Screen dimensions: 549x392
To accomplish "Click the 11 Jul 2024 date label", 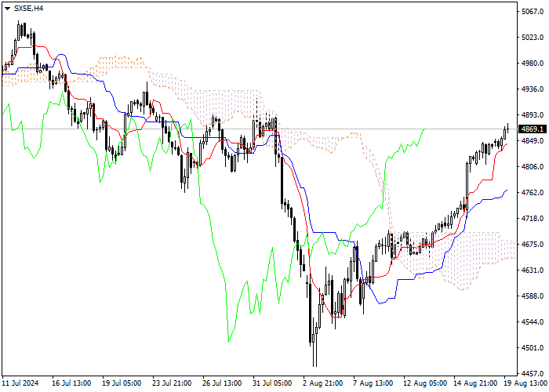I will tap(20, 383).
